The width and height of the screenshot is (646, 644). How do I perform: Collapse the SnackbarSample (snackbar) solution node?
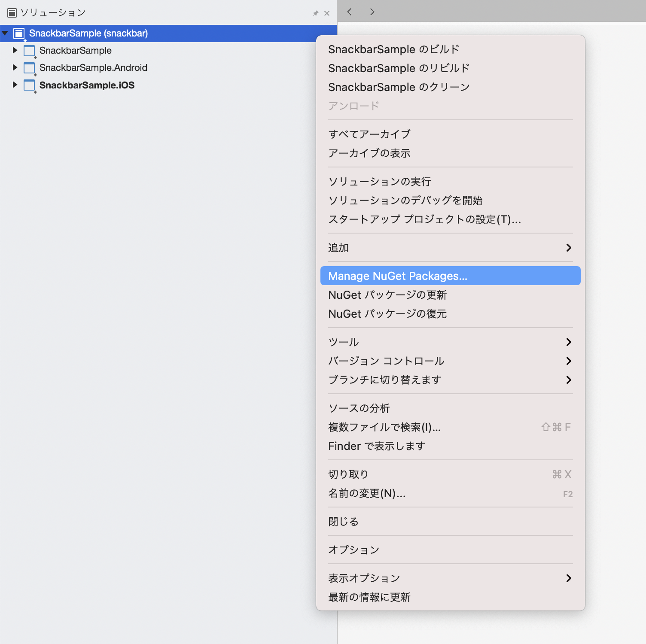(x=5, y=33)
